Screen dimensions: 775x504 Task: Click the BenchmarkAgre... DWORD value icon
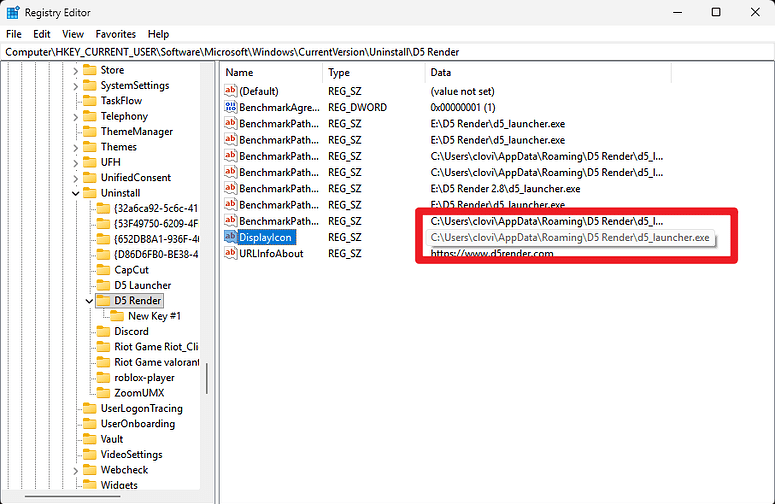230,107
